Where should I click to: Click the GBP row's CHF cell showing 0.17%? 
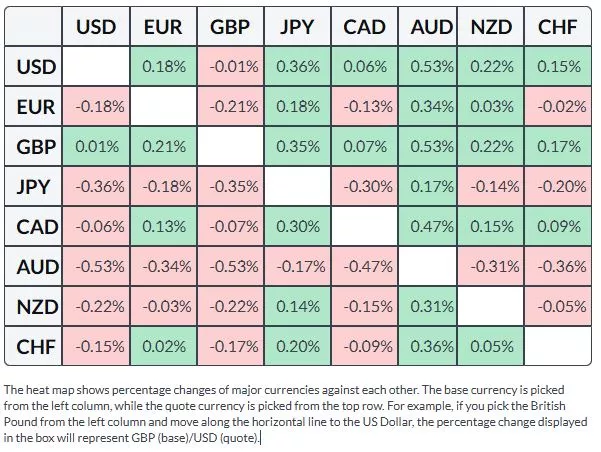[557, 148]
